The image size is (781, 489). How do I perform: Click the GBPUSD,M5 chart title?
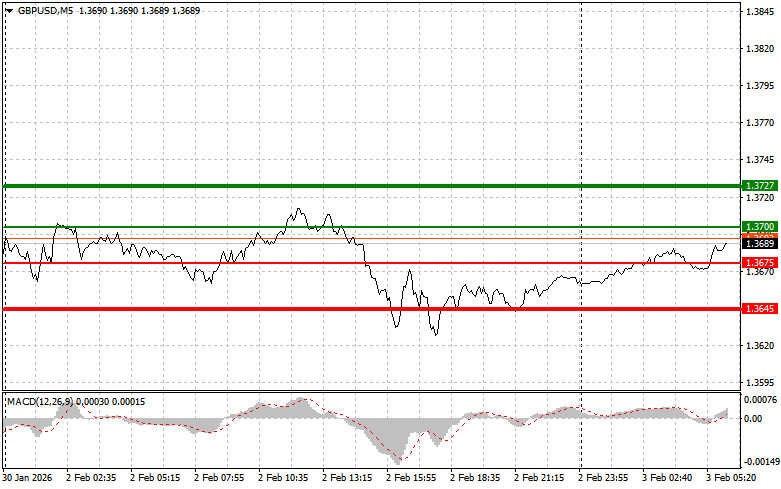[x=45, y=10]
